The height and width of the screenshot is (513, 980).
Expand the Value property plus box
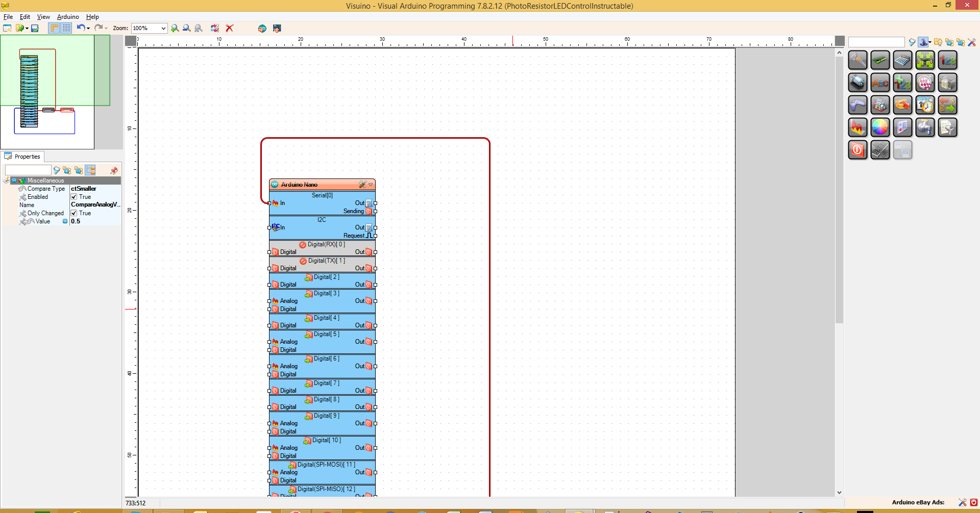tap(65, 221)
